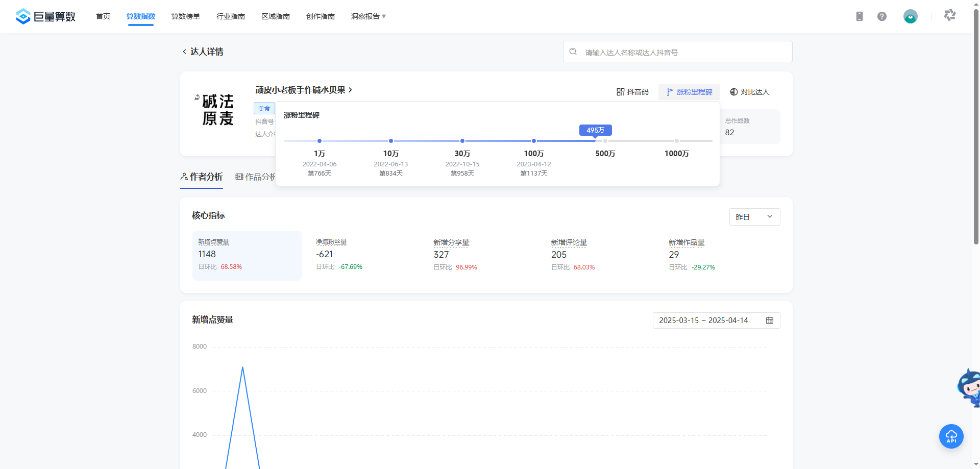Open the 昨日 period dropdown
This screenshot has height=469, width=980.
coord(754,217)
